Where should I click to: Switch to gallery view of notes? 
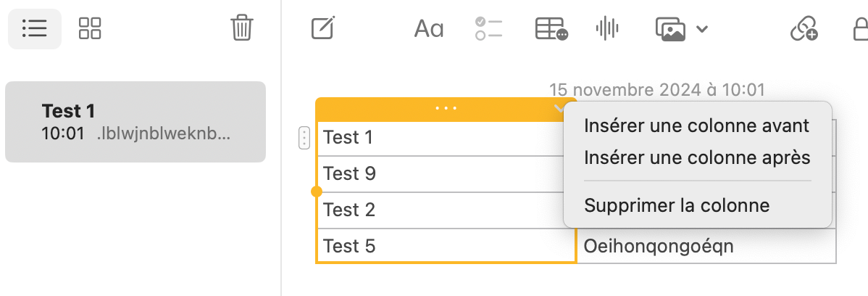(90, 29)
